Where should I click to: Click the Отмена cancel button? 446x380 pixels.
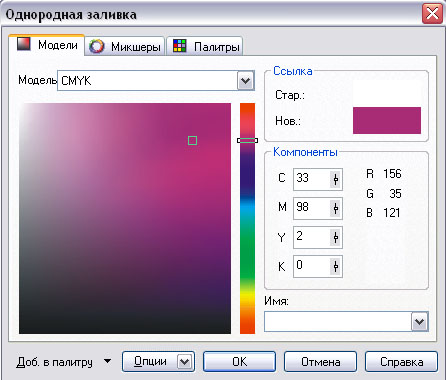point(320,361)
